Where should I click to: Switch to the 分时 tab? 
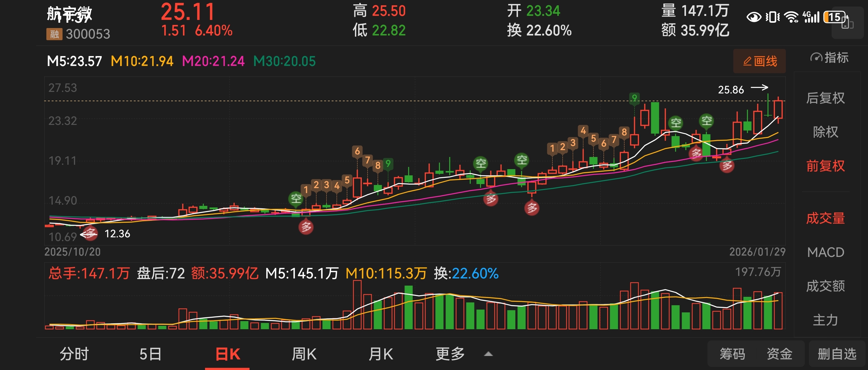pyautogui.click(x=74, y=354)
